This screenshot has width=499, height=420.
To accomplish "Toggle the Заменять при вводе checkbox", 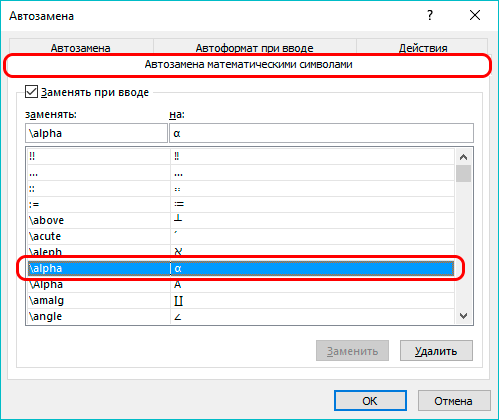I will pos(31,91).
